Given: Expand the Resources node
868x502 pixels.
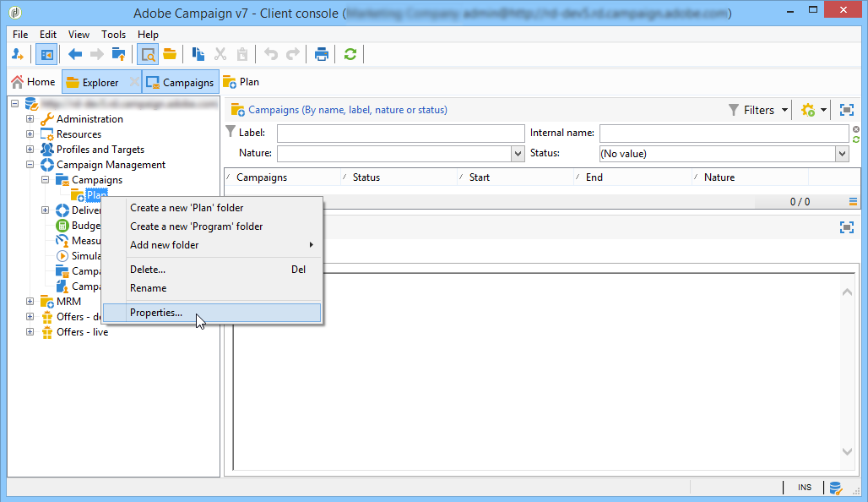Looking at the screenshot, I should 30,134.
